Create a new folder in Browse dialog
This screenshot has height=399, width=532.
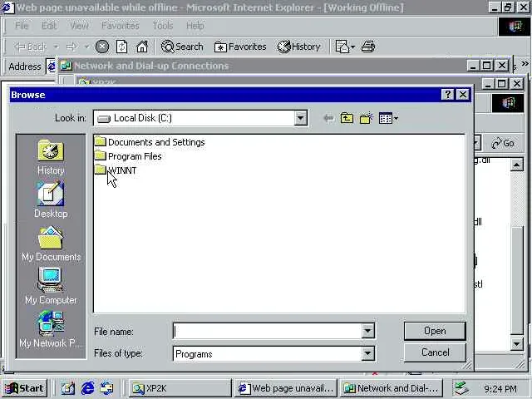tap(366, 118)
